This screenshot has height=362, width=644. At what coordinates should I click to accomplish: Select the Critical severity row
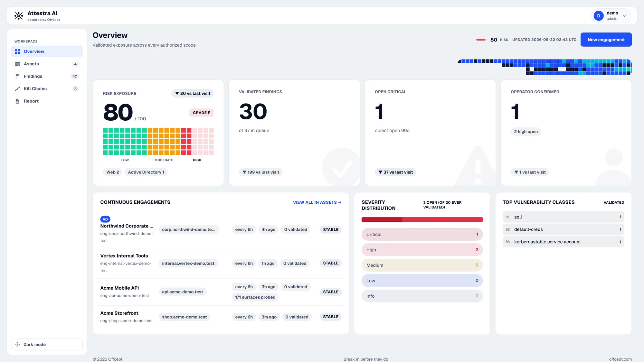(422, 234)
